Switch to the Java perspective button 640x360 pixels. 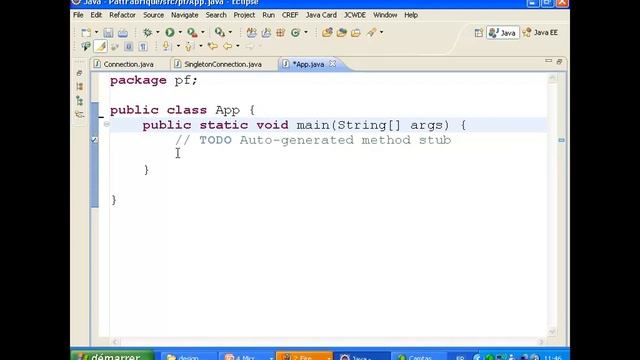[x=503, y=33]
